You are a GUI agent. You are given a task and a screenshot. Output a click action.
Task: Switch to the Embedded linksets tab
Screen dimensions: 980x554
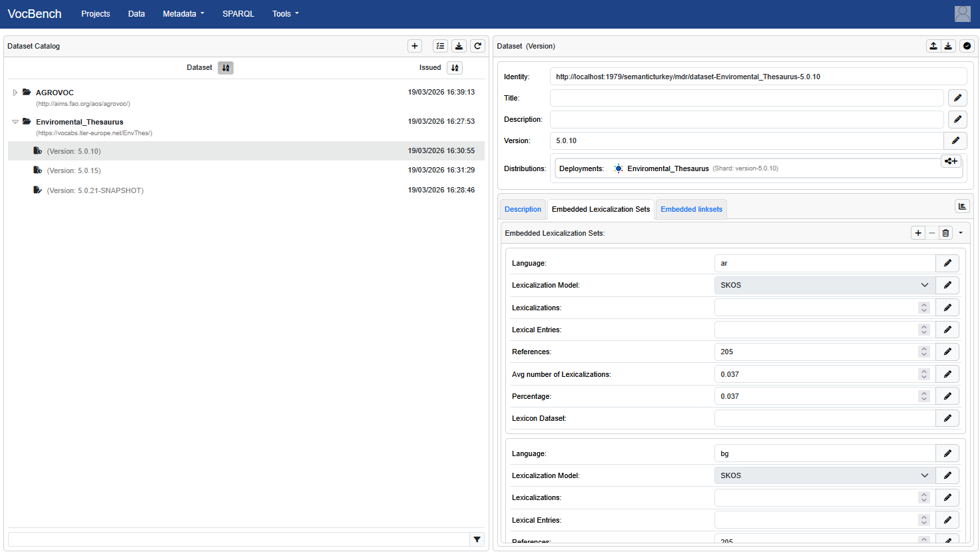[691, 209]
